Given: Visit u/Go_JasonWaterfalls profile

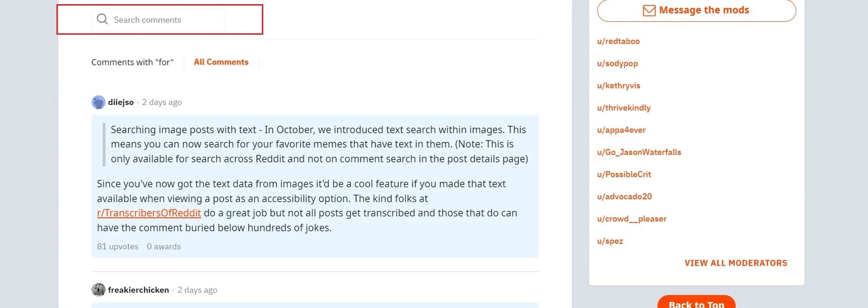Looking at the screenshot, I should [639, 152].
